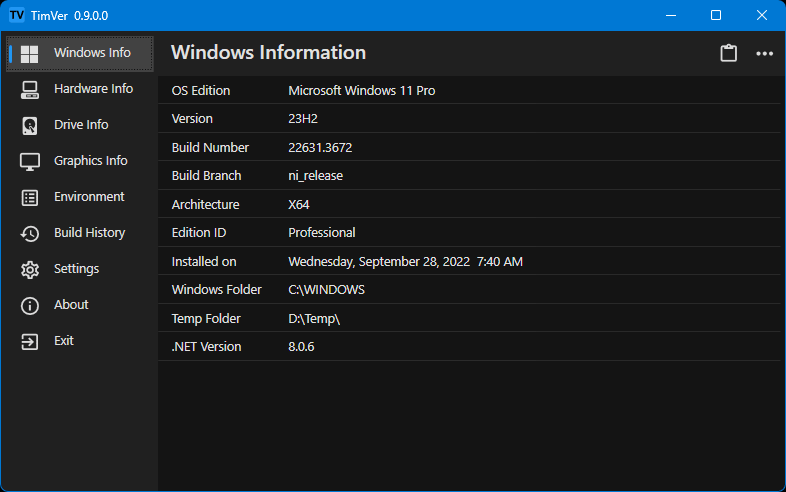This screenshot has width=786, height=492.
Task: Maximize the TimVer window
Action: [x=716, y=15]
